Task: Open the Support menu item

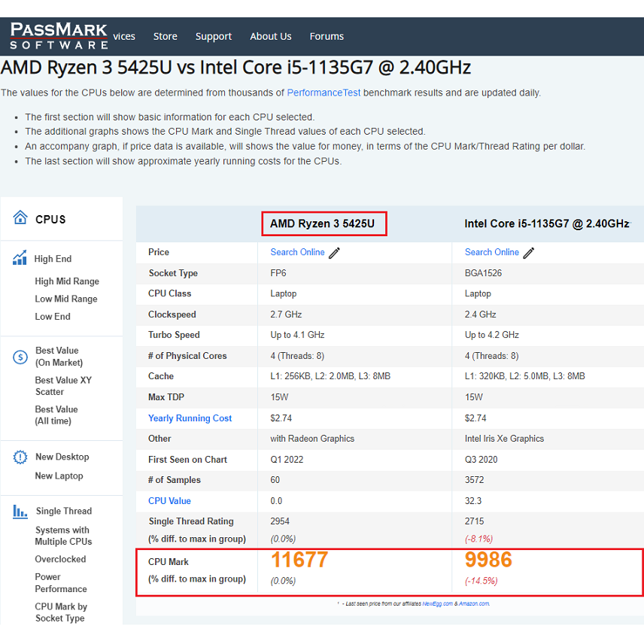Action: tap(214, 37)
